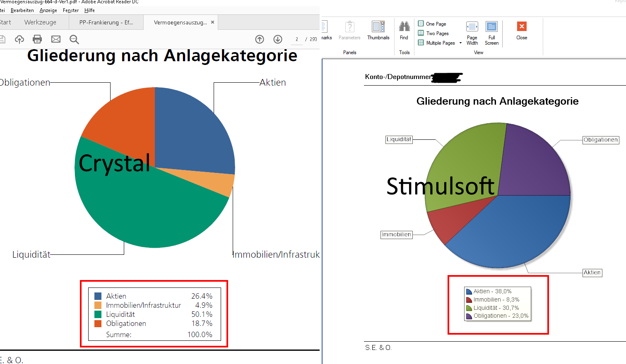
Task: Click the search magnifier icon in Acrobat toolbar
Action: [74, 39]
